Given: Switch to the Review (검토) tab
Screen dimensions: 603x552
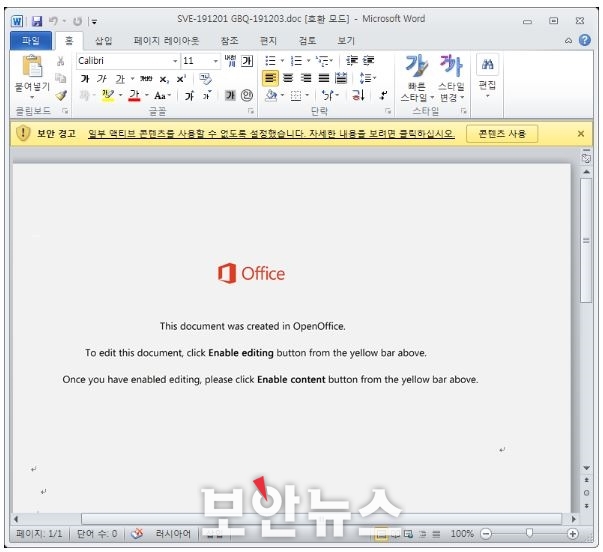Looking at the screenshot, I should [307, 41].
